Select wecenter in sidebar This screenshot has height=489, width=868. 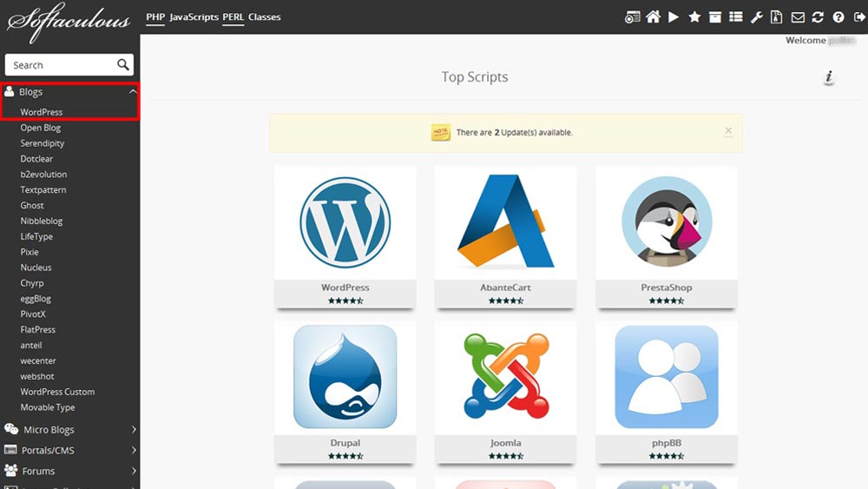[38, 360]
